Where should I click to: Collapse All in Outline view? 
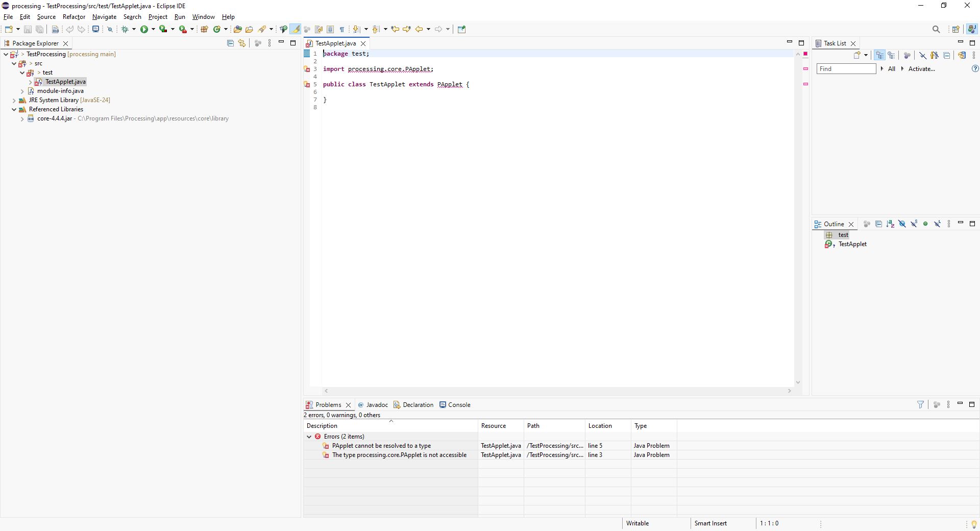click(878, 224)
